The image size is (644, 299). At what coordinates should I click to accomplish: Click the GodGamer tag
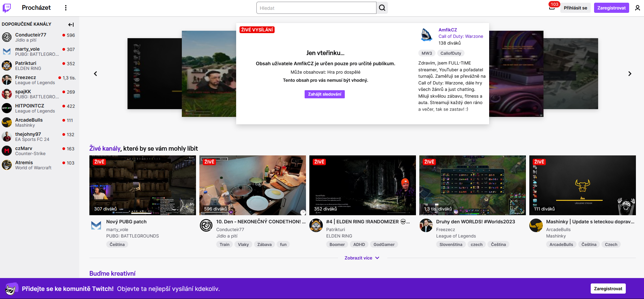point(384,244)
